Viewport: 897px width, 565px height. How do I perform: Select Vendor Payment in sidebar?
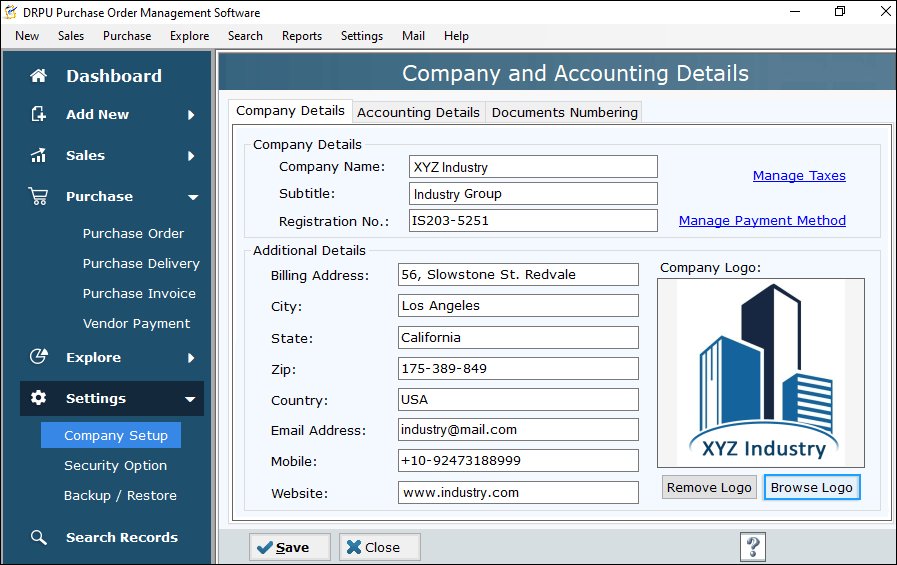pos(136,324)
